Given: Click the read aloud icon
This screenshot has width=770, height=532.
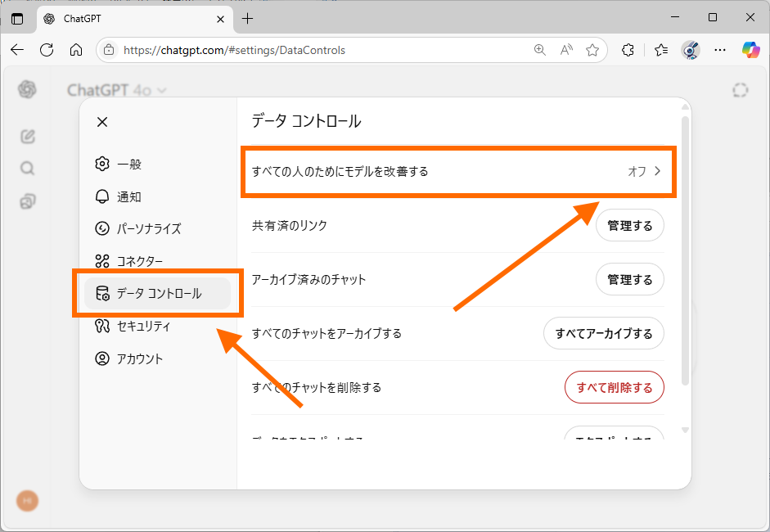Looking at the screenshot, I should pyautogui.click(x=566, y=50).
